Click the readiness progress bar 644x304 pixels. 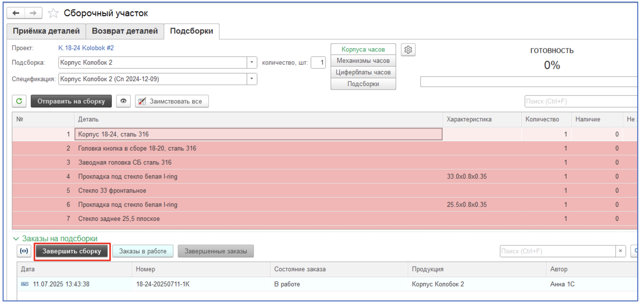click(x=528, y=82)
